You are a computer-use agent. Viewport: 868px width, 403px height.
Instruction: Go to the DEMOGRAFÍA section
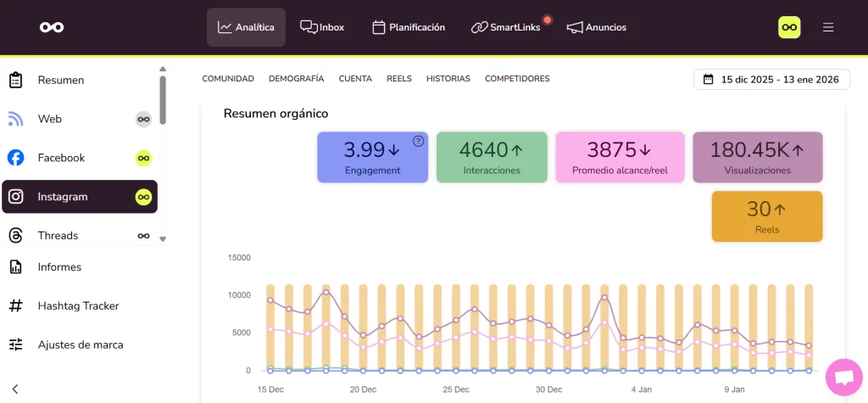click(296, 79)
